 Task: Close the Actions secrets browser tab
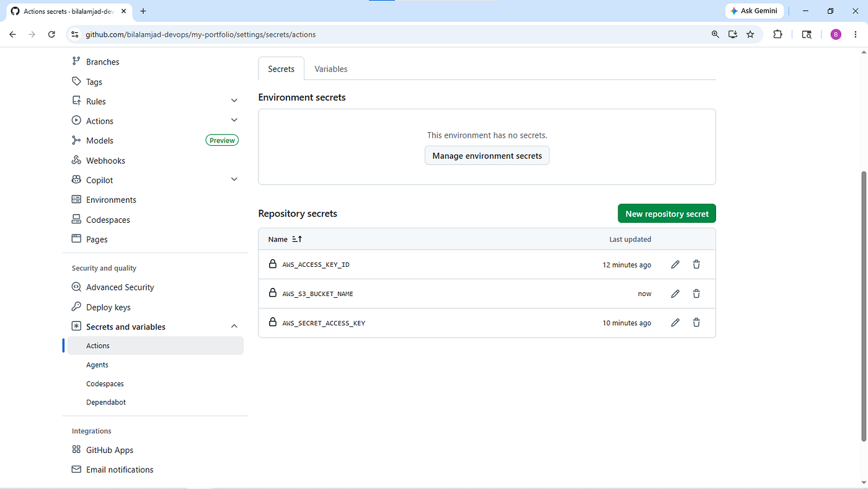click(x=125, y=11)
